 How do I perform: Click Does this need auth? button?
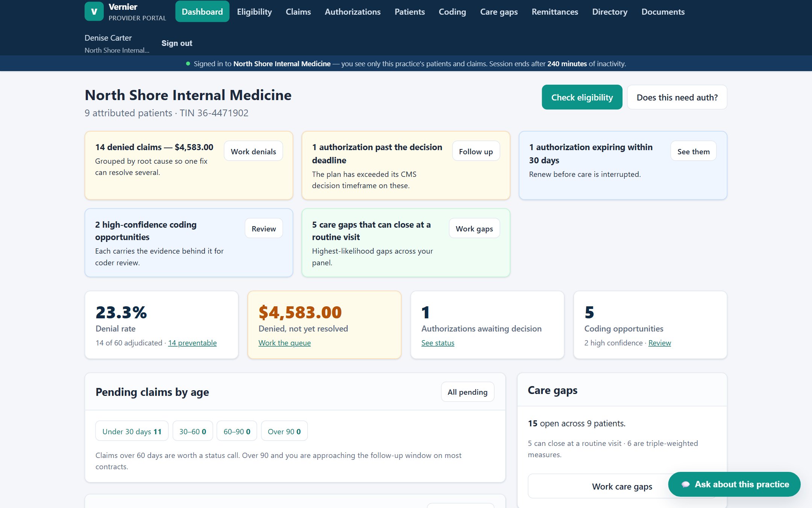coord(677,97)
